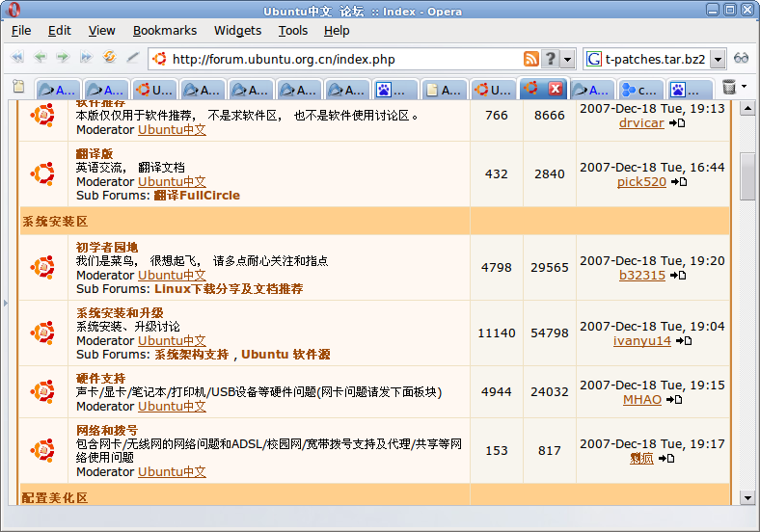Click the Ubuntu forum icon in the 网络和拨号 row
The height and width of the screenshot is (532, 760).
(x=42, y=450)
